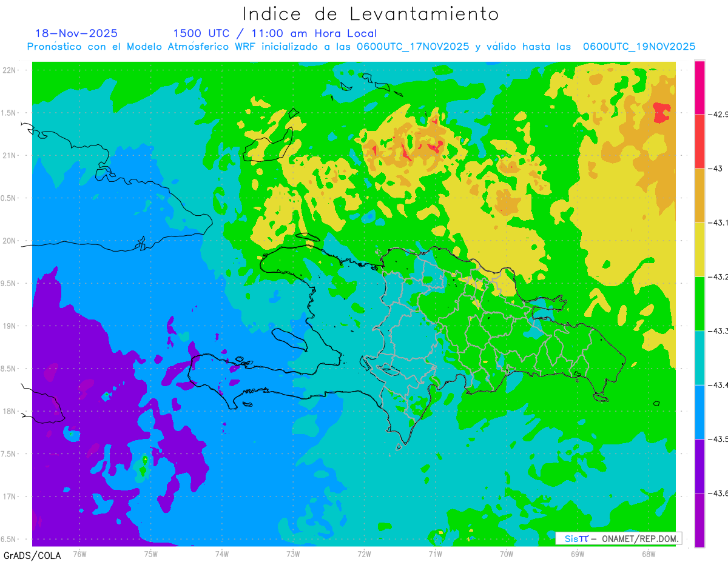Image resolution: width=728 pixels, height=562 pixels.
Task: Click the '1500 UTC / 11:00 am Hora Local' text
Action: [275, 34]
